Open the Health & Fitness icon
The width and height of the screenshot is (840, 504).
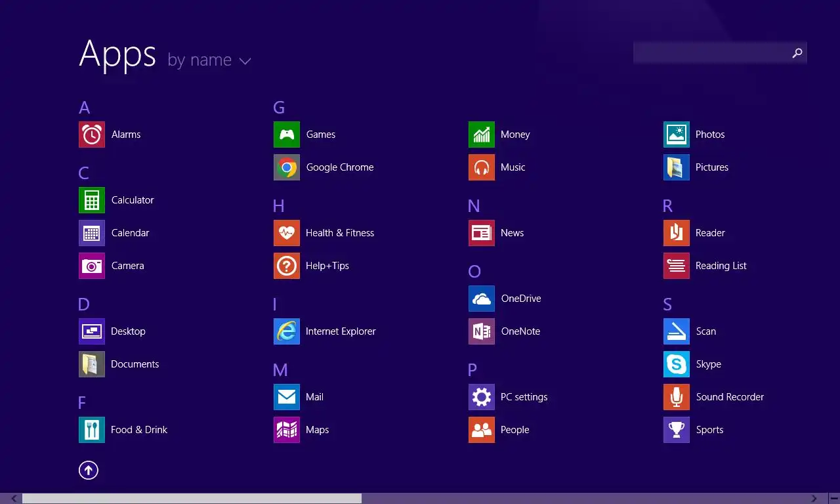(x=287, y=233)
